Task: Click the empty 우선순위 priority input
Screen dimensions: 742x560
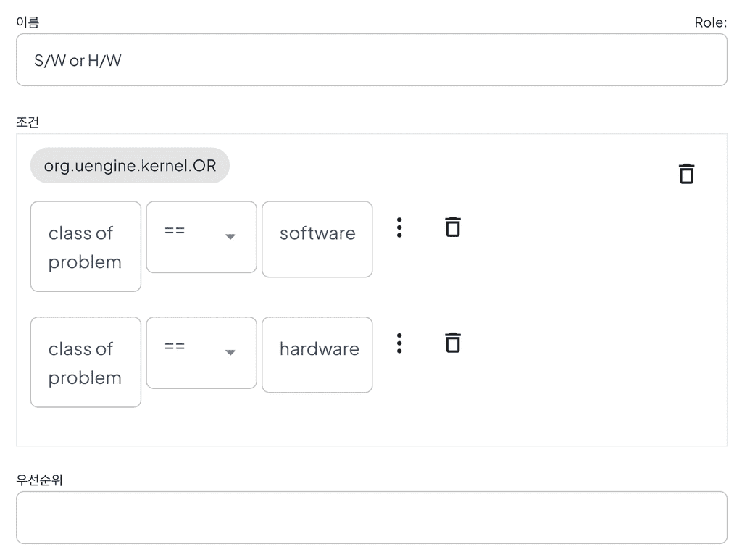Action: point(371,517)
